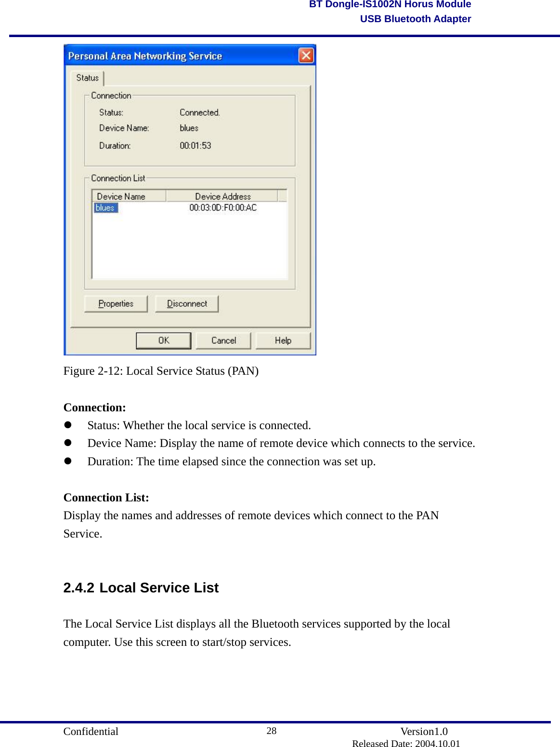Image resolution: width=560 pixels, height=747 pixels.
Task: Close the Personal Area Networking Service dialog
Action: pyautogui.click(x=305, y=55)
